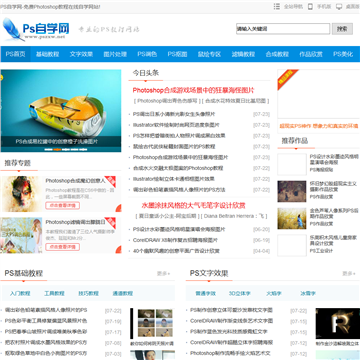The height and width of the screenshot is (360, 360).
Task: Switch to the 冰雪字 sub-tab
Action: tap(308, 293)
